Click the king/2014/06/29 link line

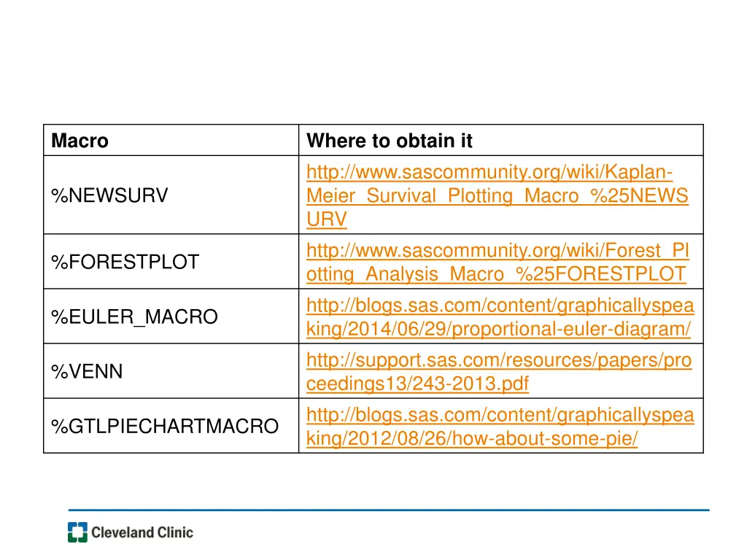[498, 329]
